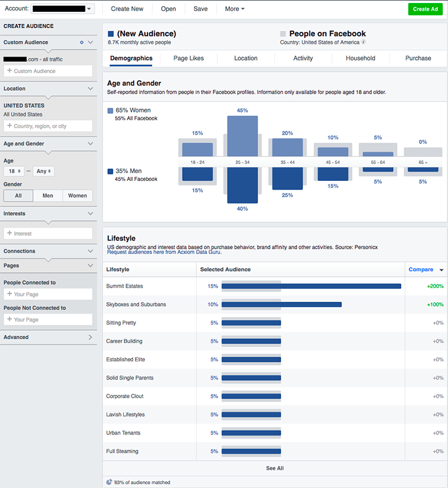The width and height of the screenshot is (448, 488).
Task: Click the green Create Ad button
Action: tap(425, 9)
